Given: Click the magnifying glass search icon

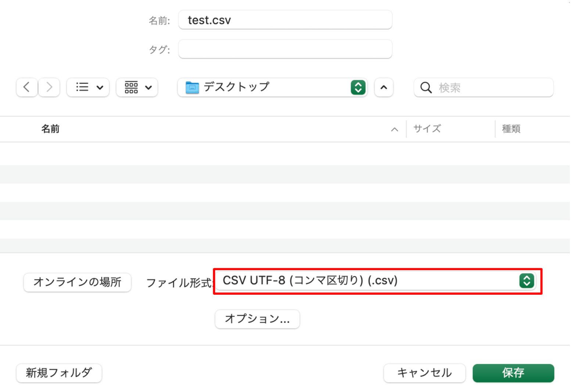Looking at the screenshot, I should (426, 87).
